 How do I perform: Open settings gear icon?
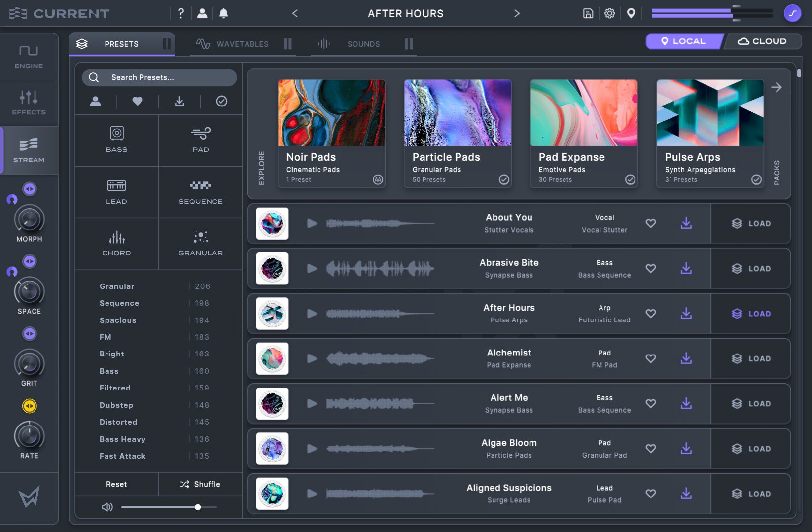610,13
